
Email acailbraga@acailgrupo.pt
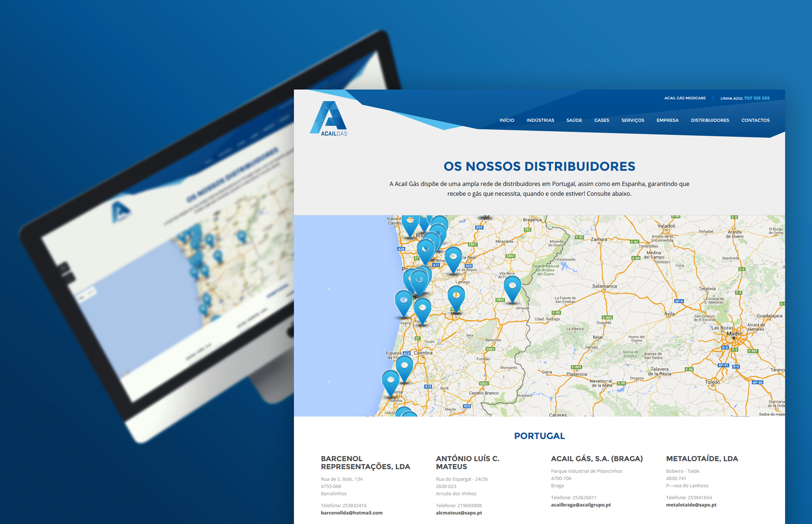point(581,505)
